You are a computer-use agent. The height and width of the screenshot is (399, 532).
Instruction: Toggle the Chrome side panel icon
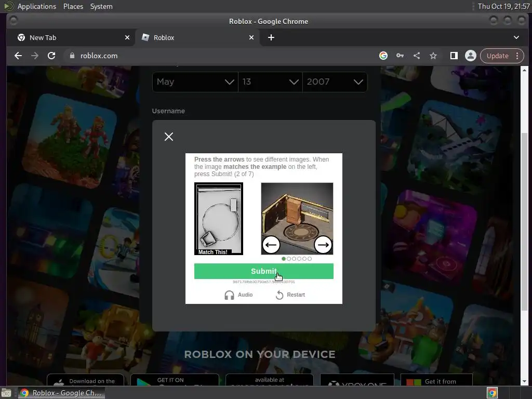click(x=454, y=56)
